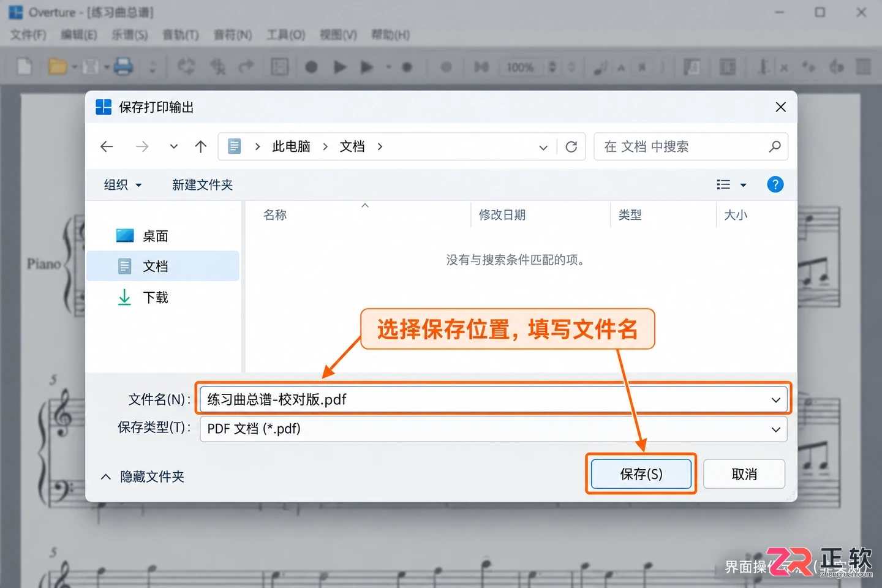Refresh the 文档 folder listing

click(571, 147)
